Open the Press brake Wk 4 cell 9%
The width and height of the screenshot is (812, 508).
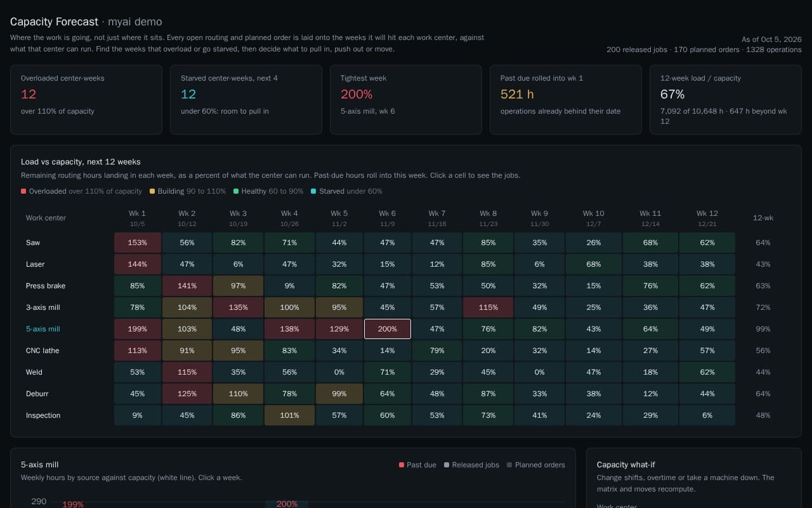289,286
